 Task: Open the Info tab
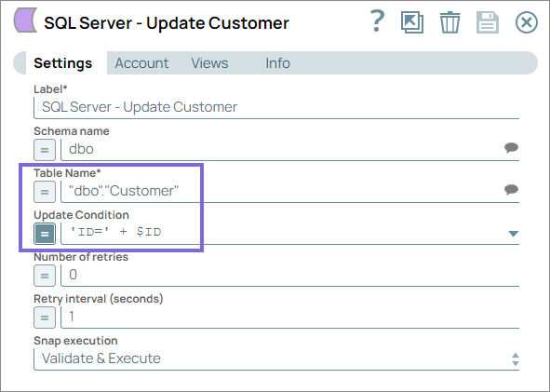pos(278,63)
